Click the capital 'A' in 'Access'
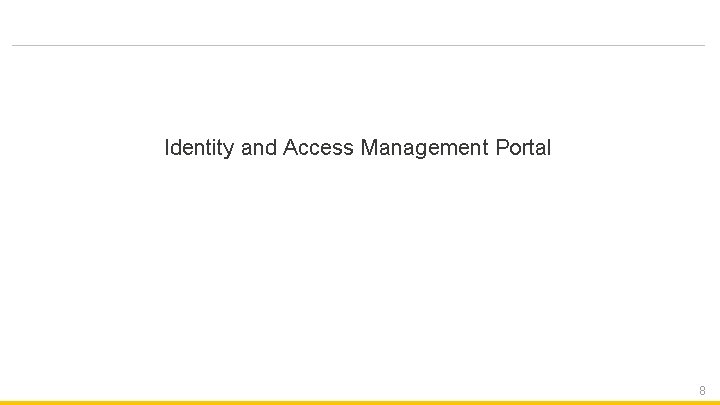The width and height of the screenshot is (720, 405). (x=292, y=147)
